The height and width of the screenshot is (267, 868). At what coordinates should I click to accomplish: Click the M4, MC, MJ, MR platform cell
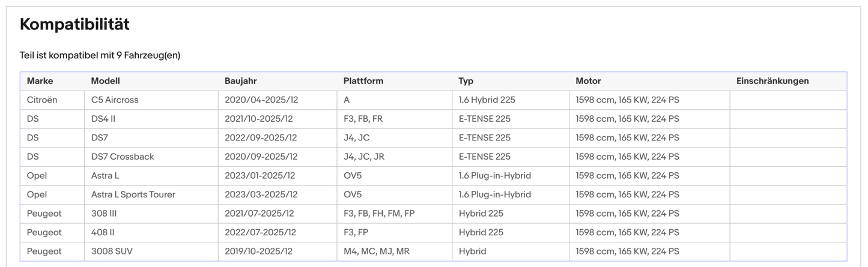coord(377,251)
